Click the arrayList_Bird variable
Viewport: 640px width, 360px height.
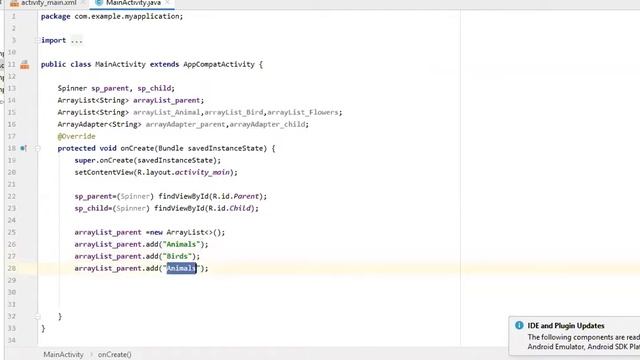click(x=233, y=112)
